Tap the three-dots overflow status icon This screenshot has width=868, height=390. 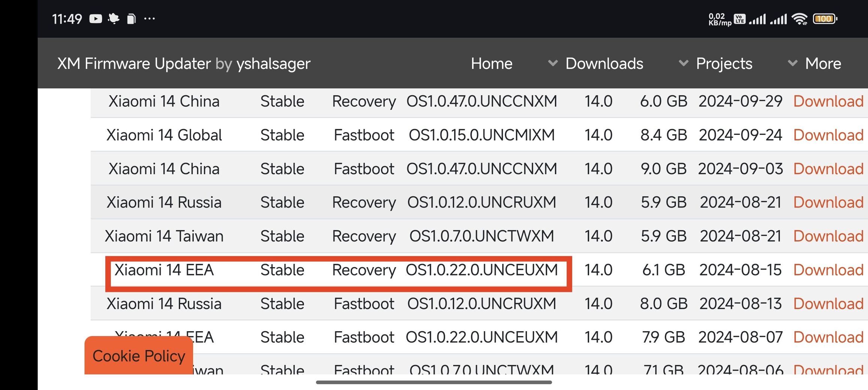point(150,18)
